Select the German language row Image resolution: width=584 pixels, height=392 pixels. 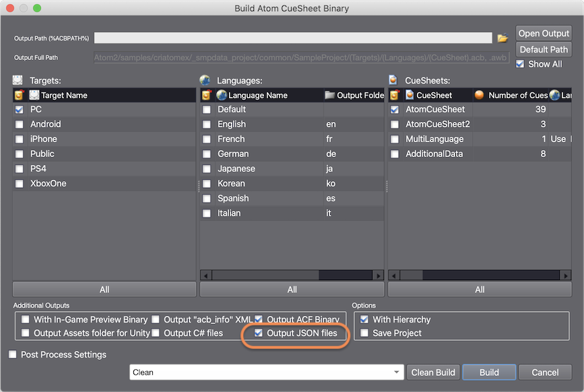click(x=292, y=154)
